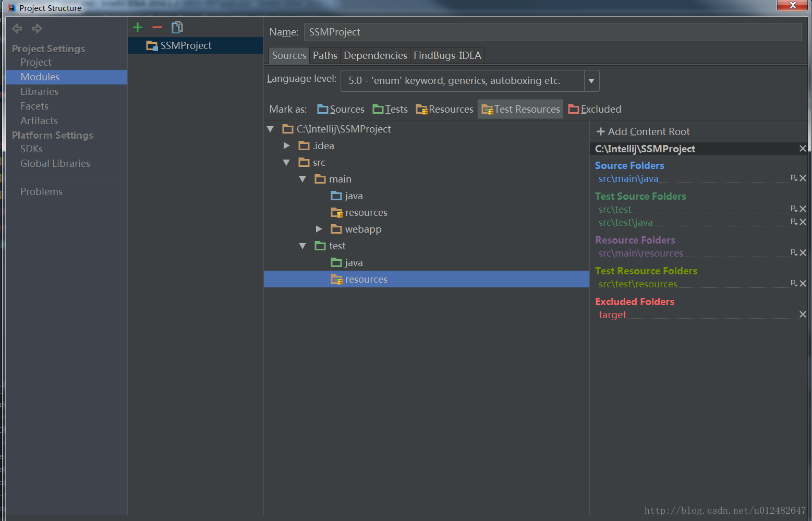Switch to the FindBugs-IDEA tab

447,55
